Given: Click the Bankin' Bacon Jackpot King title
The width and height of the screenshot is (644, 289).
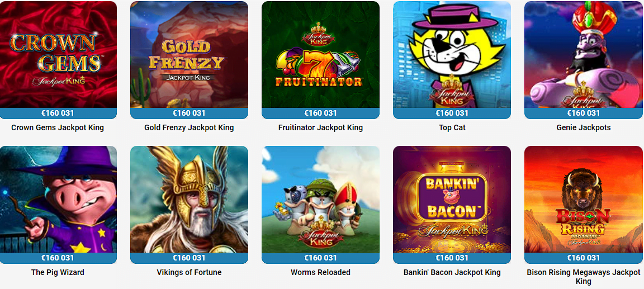Looking at the screenshot, I should 452,272.
